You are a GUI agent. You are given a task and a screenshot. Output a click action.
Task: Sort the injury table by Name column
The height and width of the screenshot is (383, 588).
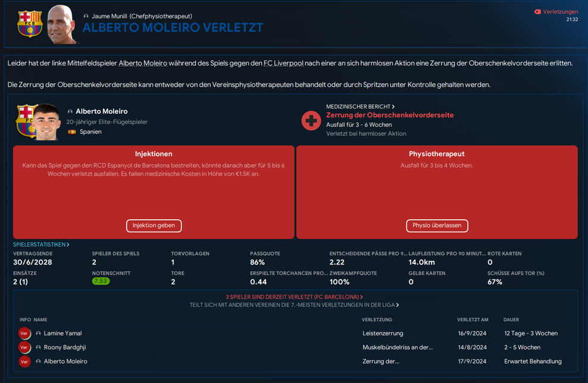pos(40,320)
